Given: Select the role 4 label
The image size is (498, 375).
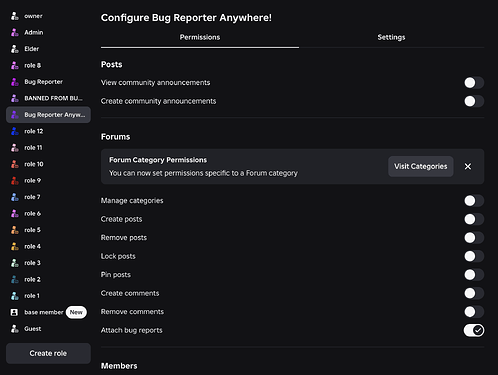Looking at the screenshot, I should point(32,246).
